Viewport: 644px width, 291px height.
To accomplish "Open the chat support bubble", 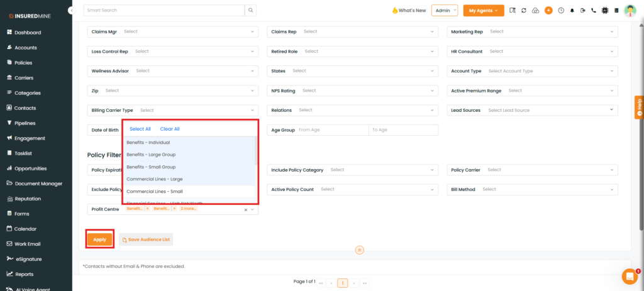I will point(629,276).
